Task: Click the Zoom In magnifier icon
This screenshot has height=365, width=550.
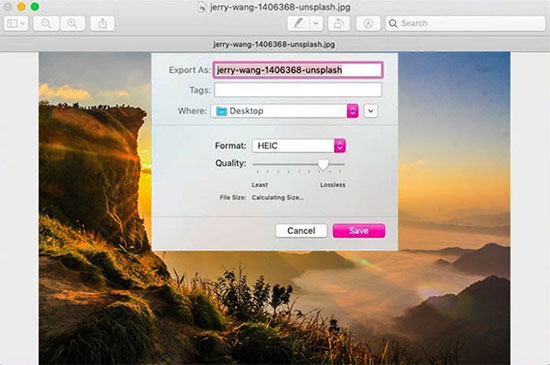Action: [73, 23]
